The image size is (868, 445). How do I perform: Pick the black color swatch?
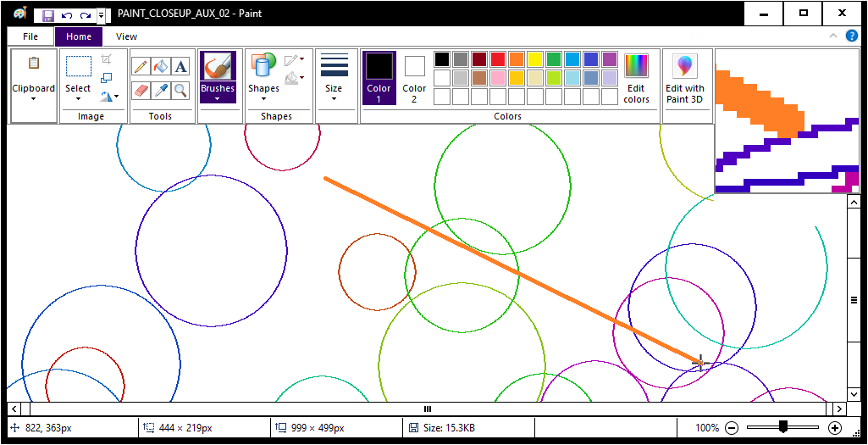click(x=442, y=58)
